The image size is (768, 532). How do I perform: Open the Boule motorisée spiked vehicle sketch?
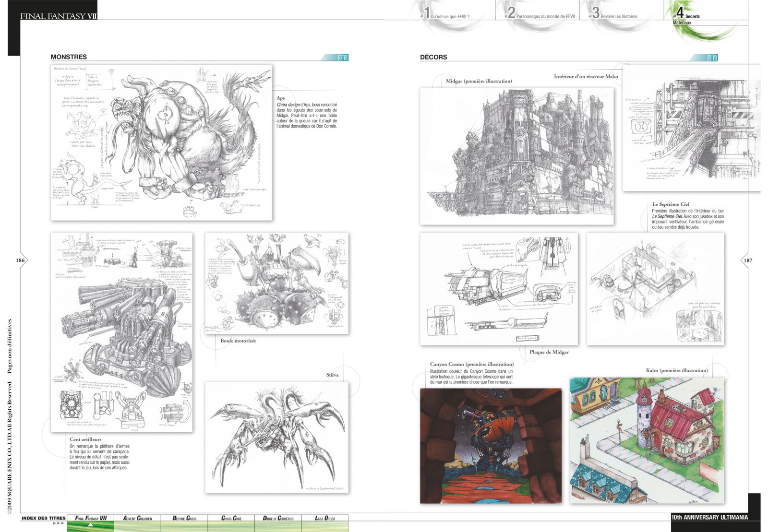pos(277,284)
